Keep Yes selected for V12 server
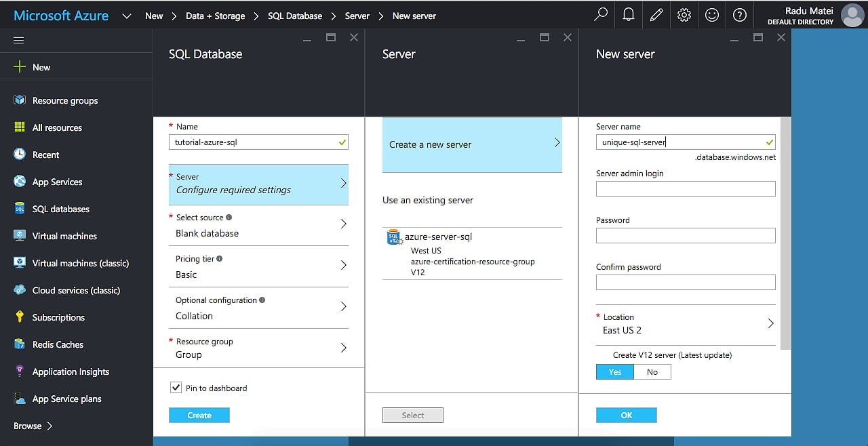The image size is (868, 446). [614, 371]
